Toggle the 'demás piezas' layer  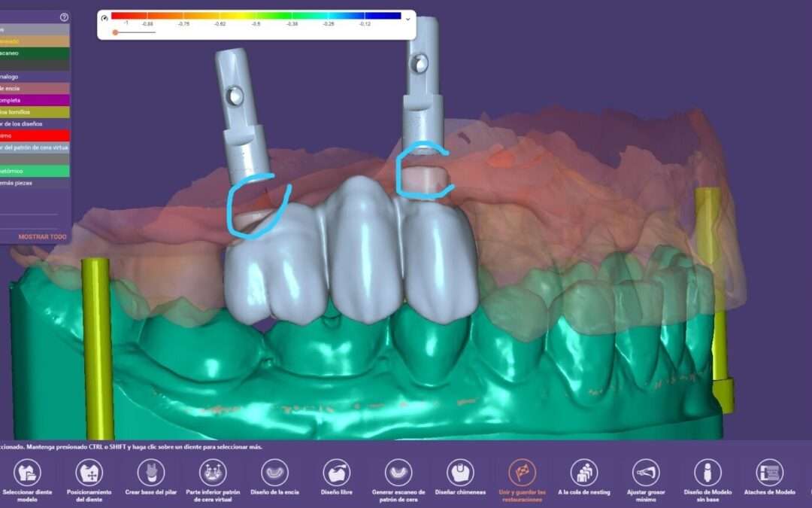pos(35,183)
